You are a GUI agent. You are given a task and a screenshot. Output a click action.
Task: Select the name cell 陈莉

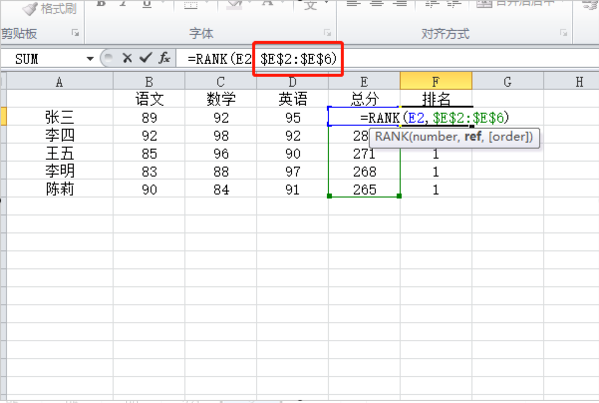60,189
